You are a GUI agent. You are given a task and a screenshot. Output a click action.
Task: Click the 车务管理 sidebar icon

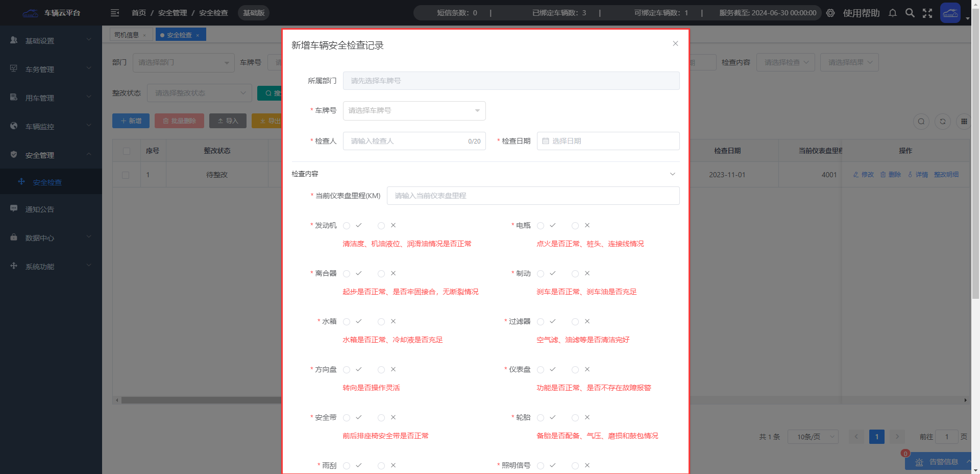tap(14, 68)
